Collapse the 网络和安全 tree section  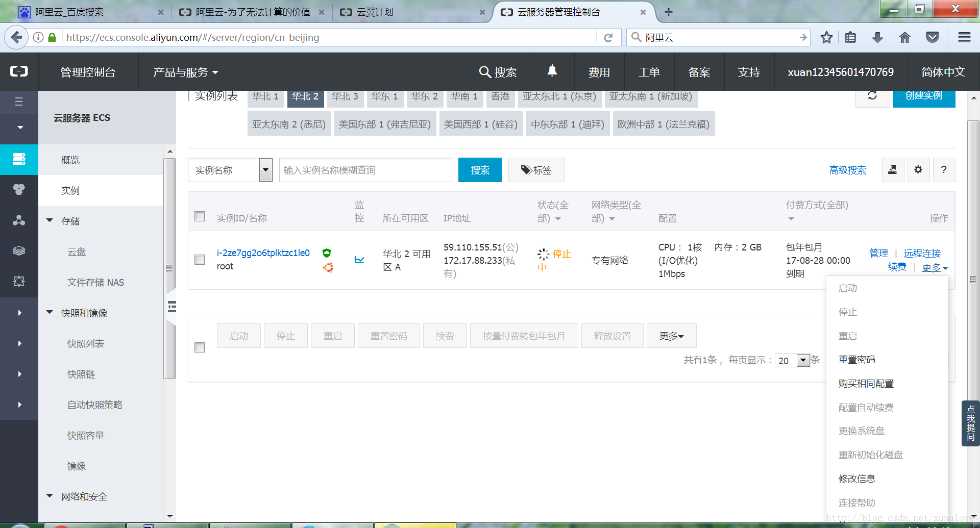point(50,496)
